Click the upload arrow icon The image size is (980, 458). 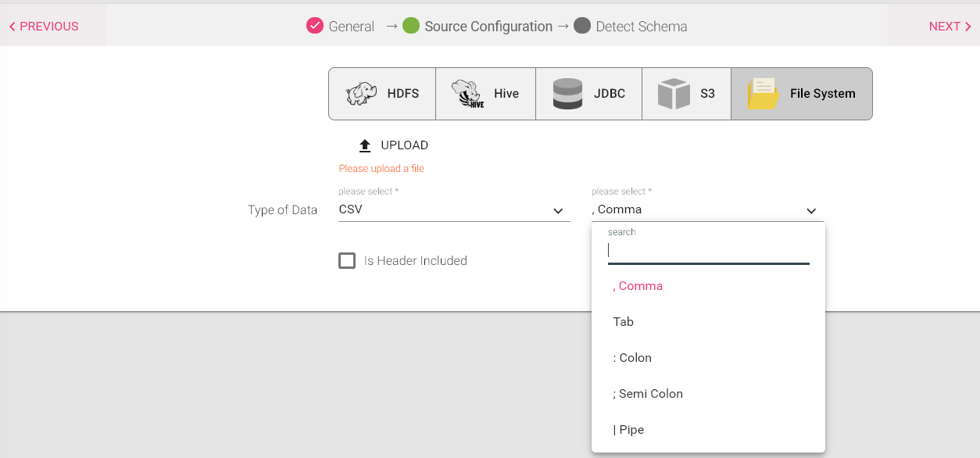click(365, 145)
